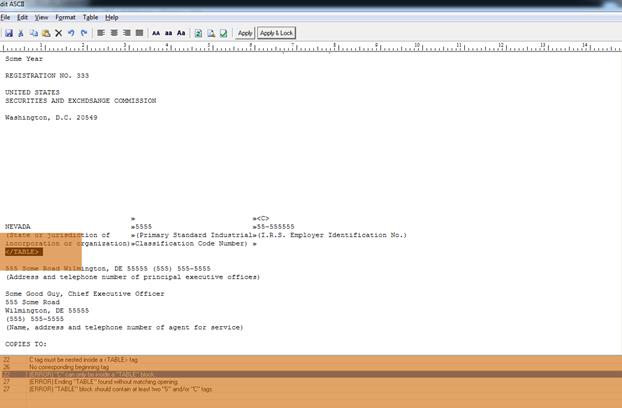The width and height of the screenshot is (622, 408).
Task: Cut selection with the scissors icon
Action: 21,33
